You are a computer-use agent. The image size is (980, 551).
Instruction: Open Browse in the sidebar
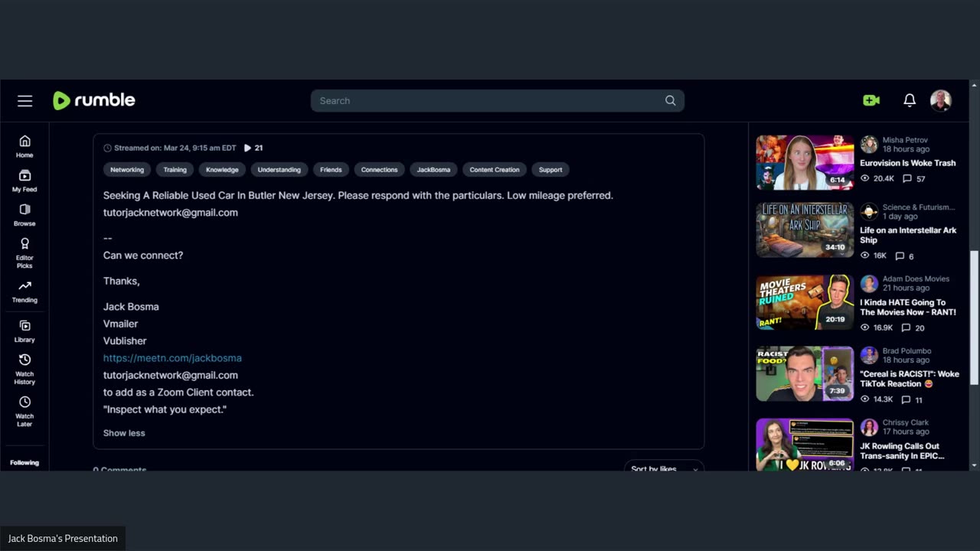pos(24,215)
